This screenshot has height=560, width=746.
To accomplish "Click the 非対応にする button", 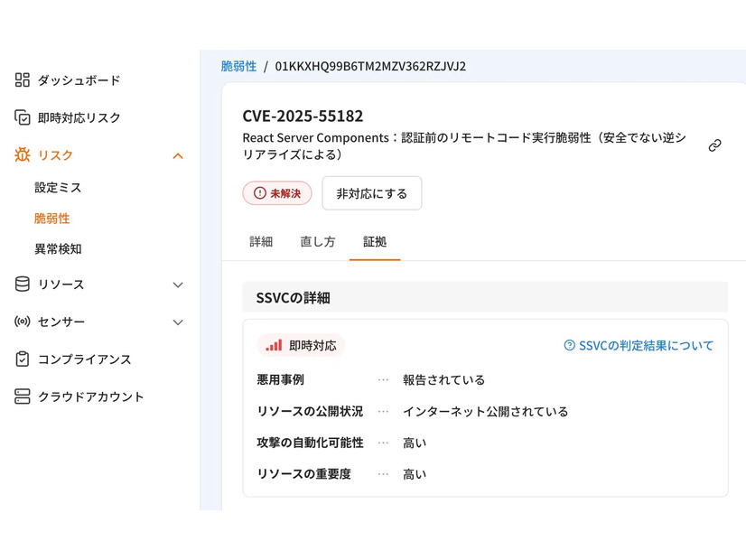I will (x=372, y=193).
